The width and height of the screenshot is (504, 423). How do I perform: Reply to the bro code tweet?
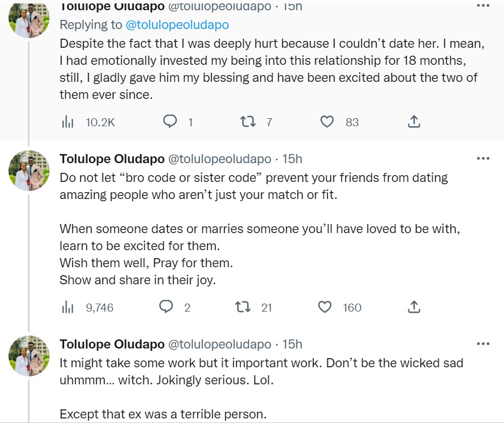(166, 308)
